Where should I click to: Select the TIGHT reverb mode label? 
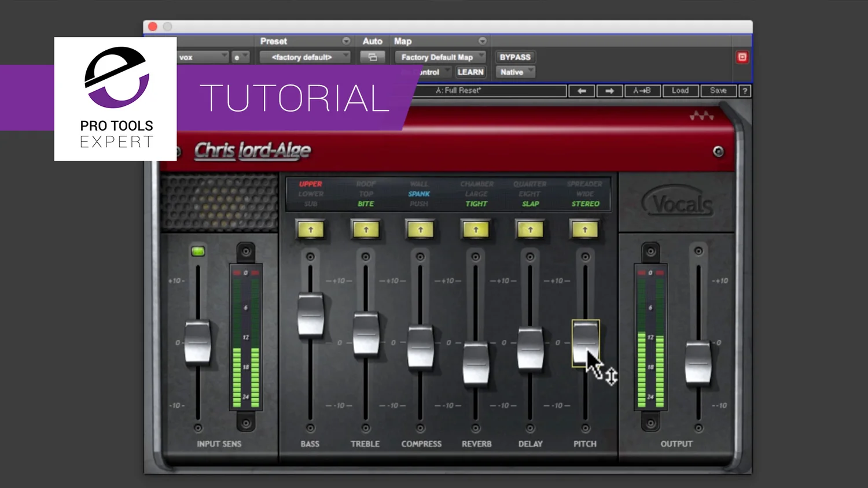[x=476, y=204]
